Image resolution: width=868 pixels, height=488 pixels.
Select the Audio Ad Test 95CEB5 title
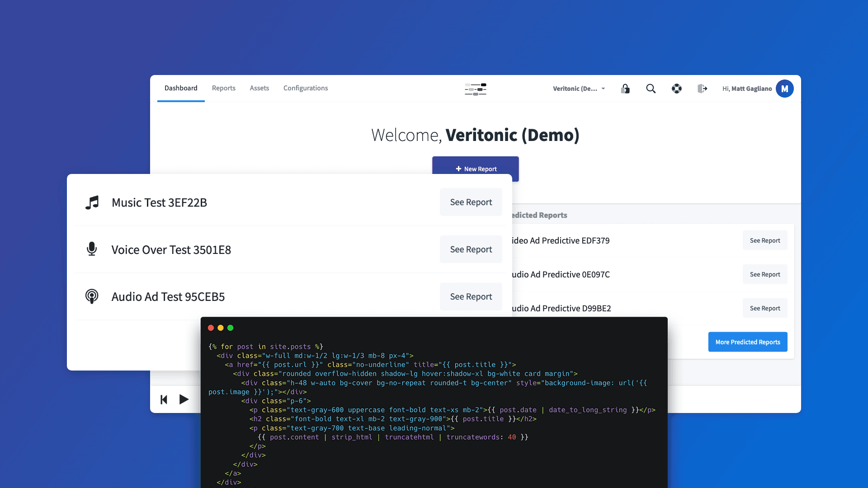coord(168,297)
